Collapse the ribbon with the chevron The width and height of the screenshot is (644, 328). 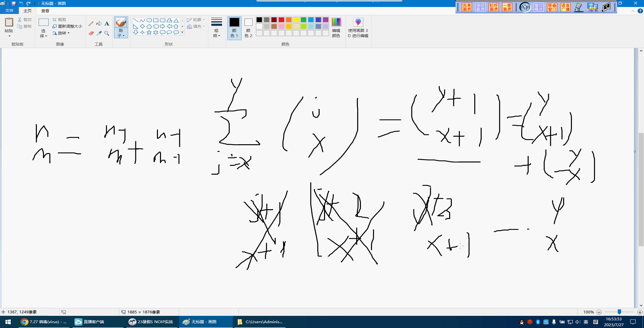[633, 11]
